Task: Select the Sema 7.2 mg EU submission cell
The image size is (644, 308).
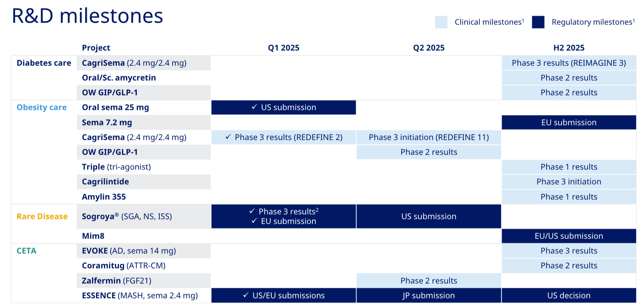Action: tap(569, 122)
